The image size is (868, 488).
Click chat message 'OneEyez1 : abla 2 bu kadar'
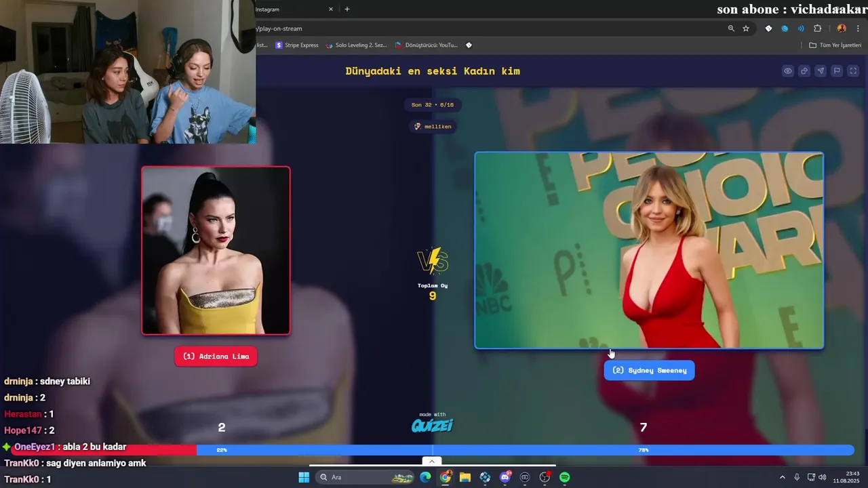tap(64, 447)
